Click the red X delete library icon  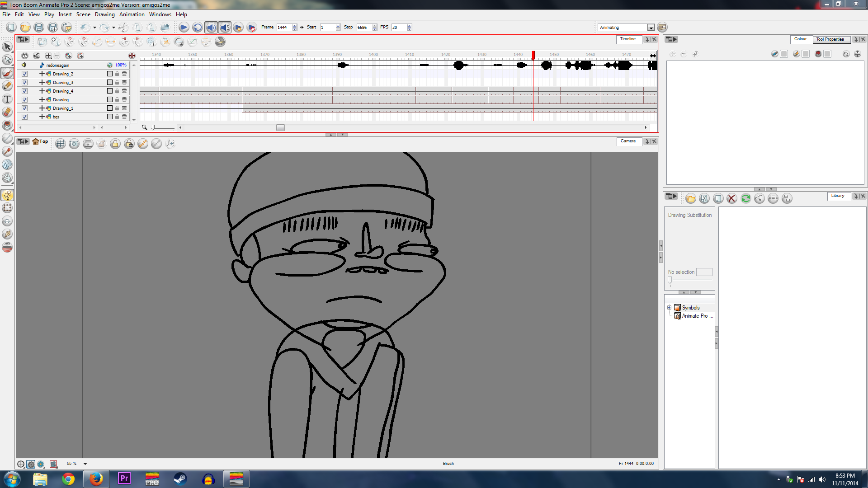coord(732,198)
